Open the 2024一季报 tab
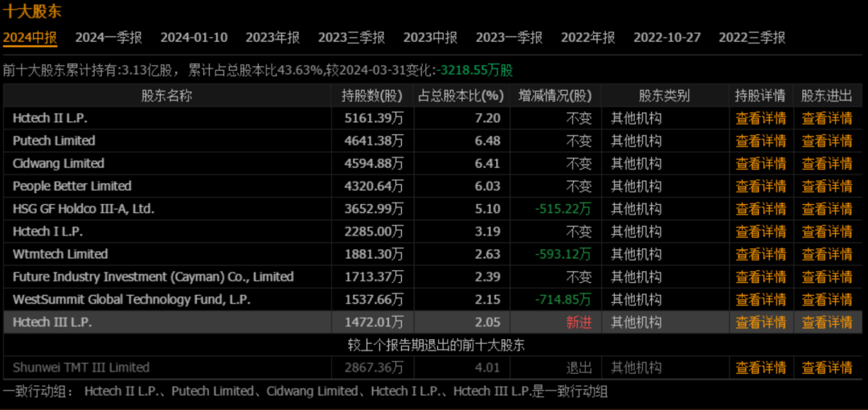868x410 pixels. point(108,38)
